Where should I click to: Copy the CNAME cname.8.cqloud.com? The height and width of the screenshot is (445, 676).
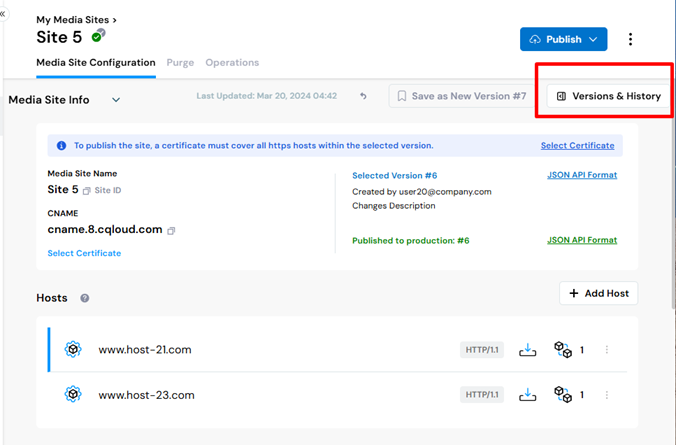pyautogui.click(x=171, y=231)
